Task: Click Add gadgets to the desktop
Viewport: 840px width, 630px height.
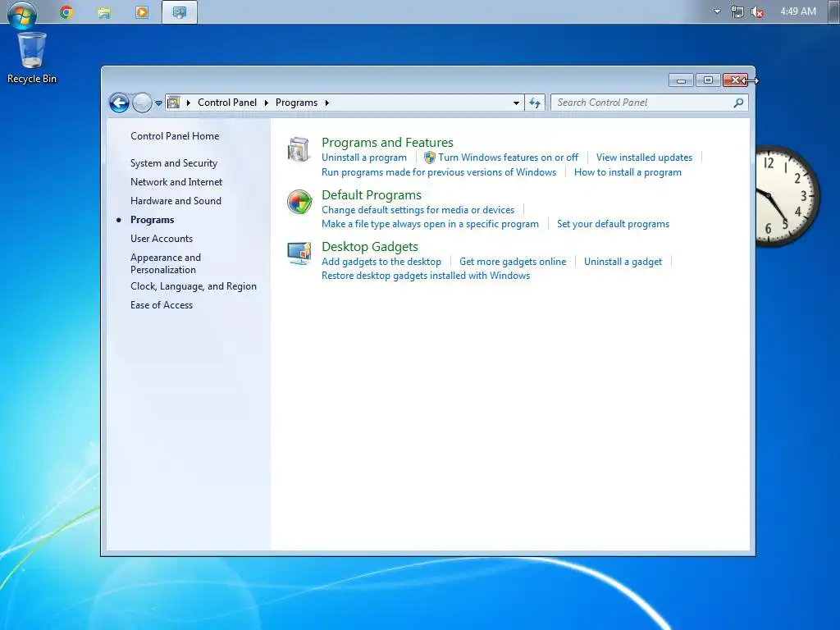Action: coord(381,262)
